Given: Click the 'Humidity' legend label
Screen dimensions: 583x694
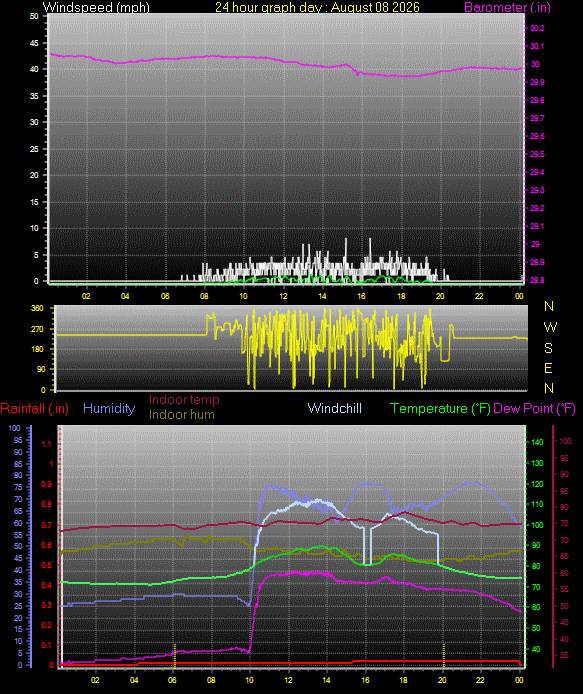Looking at the screenshot, I should [x=109, y=408].
